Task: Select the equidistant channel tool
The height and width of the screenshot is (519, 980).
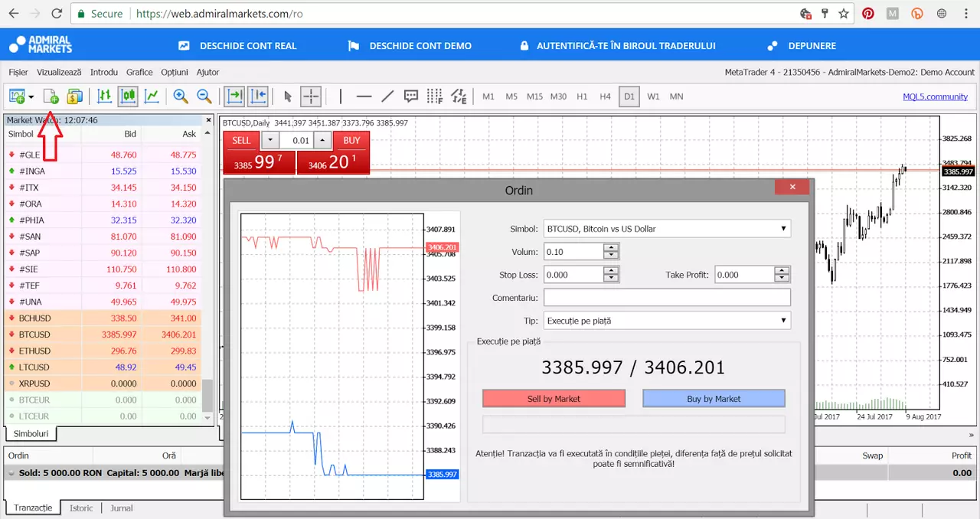Action: click(459, 96)
